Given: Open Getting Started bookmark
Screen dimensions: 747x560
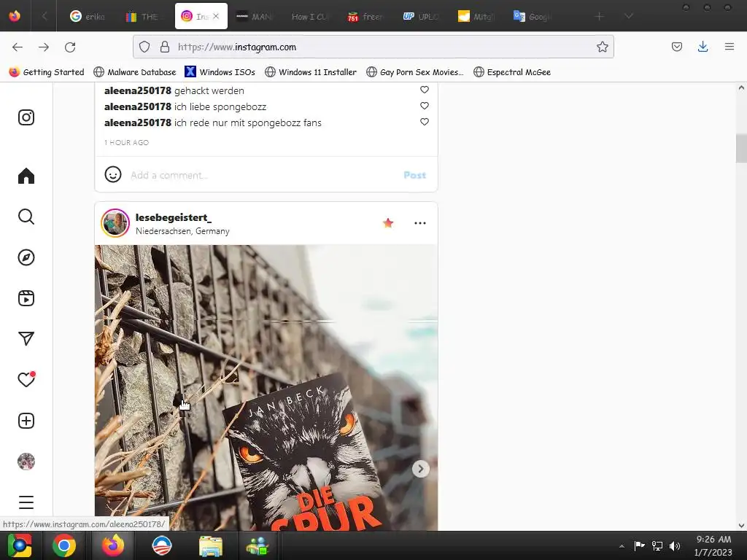Looking at the screenshot, I should click(47, 72).
